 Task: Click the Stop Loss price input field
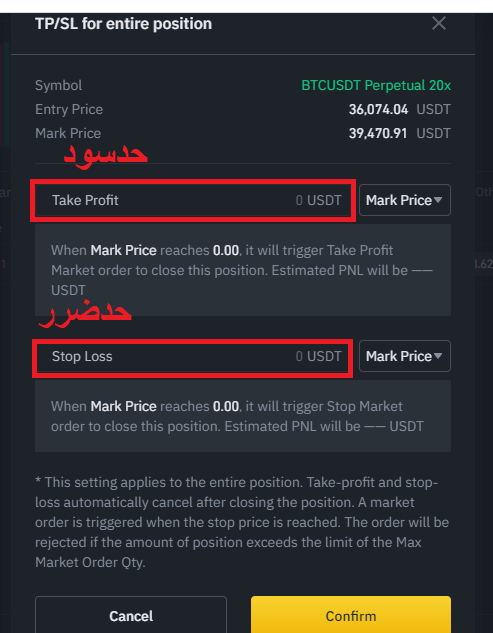[x=192, y=356]
